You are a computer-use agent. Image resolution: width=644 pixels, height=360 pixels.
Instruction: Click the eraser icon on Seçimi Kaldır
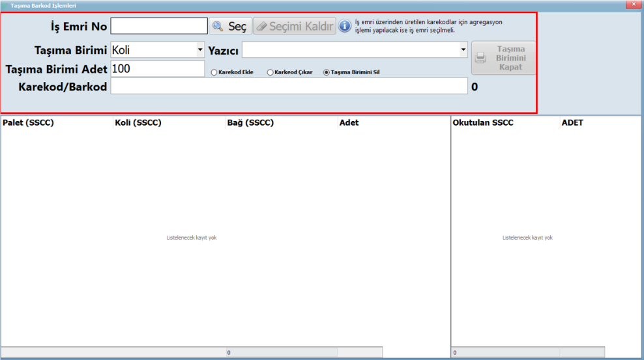click(261, 26)
